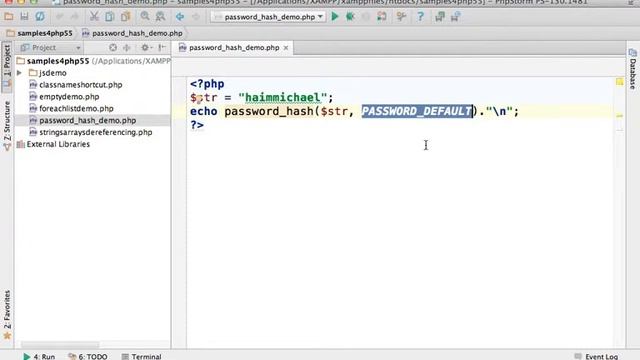
Task: Open Settings via the wrench toolbar icon
Action: click(401, 17)
